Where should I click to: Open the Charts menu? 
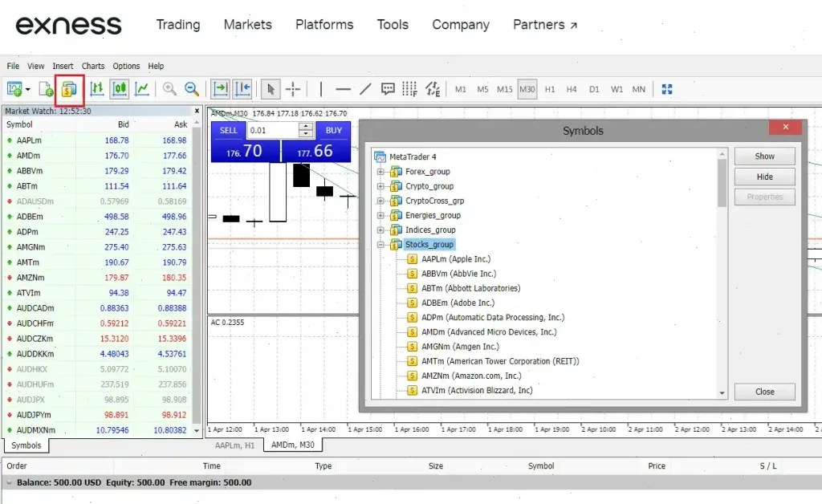(x=92, y=66)
